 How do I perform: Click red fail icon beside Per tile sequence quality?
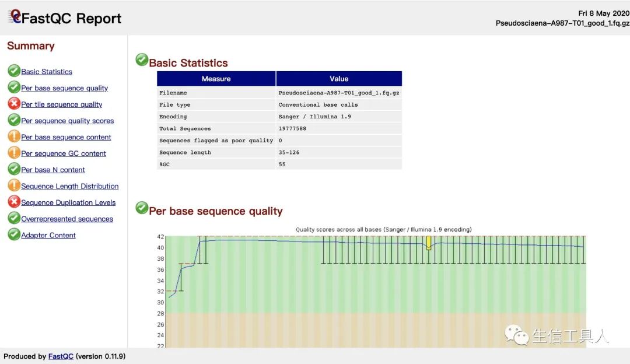(13, 104)
